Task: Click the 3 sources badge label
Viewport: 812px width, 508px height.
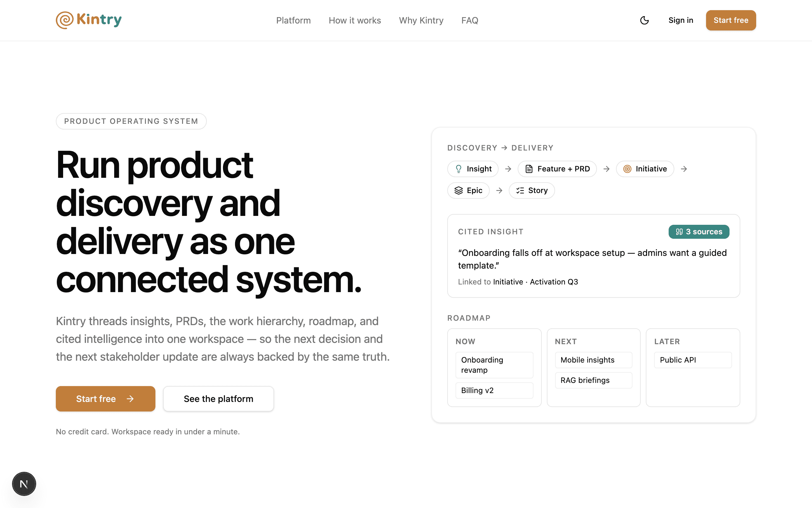Action: point(704,232)
